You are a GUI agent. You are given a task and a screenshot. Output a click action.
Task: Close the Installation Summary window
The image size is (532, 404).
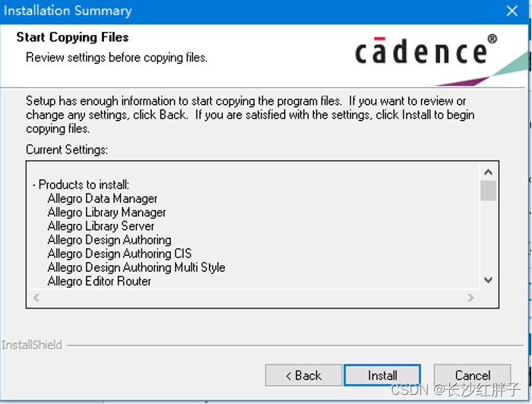(512, 11)
